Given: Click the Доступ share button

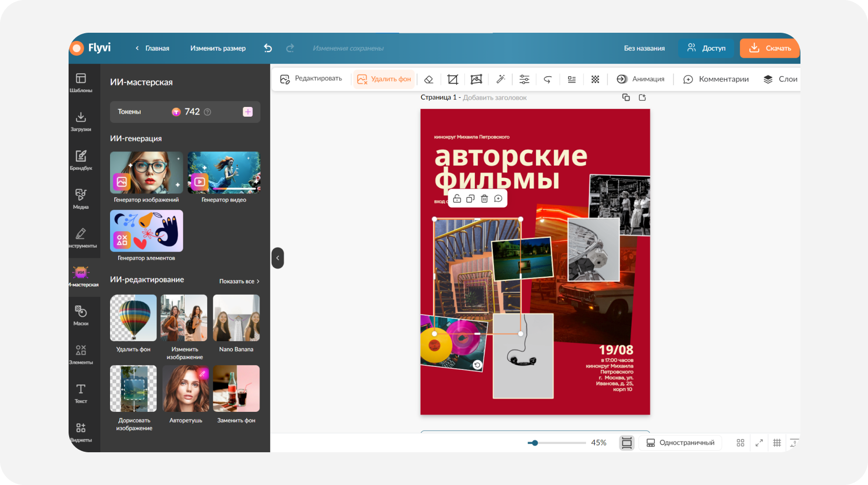Looking at the screenshot, I should click(x=706, y=48).
